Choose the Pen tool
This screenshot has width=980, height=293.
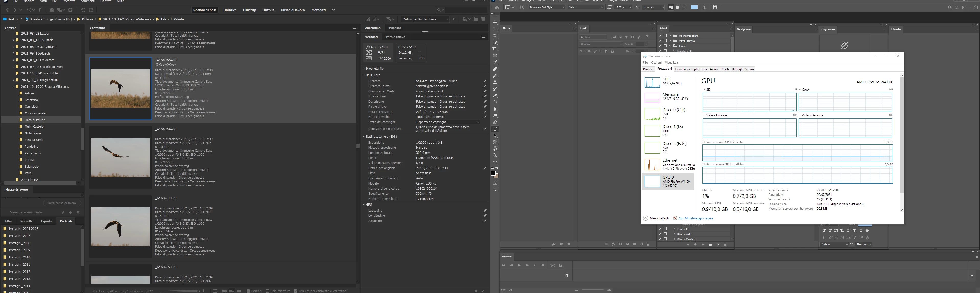pyautogui.click(x=495, y=122)
